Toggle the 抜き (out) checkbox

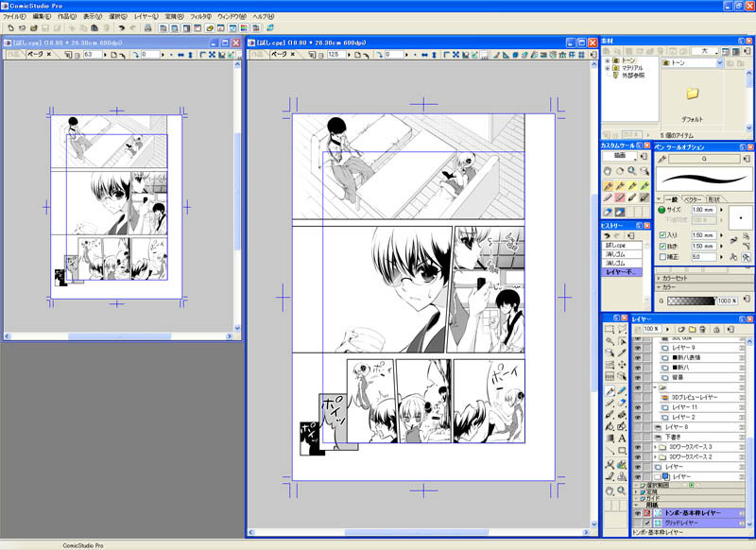(x=663, y=246)
